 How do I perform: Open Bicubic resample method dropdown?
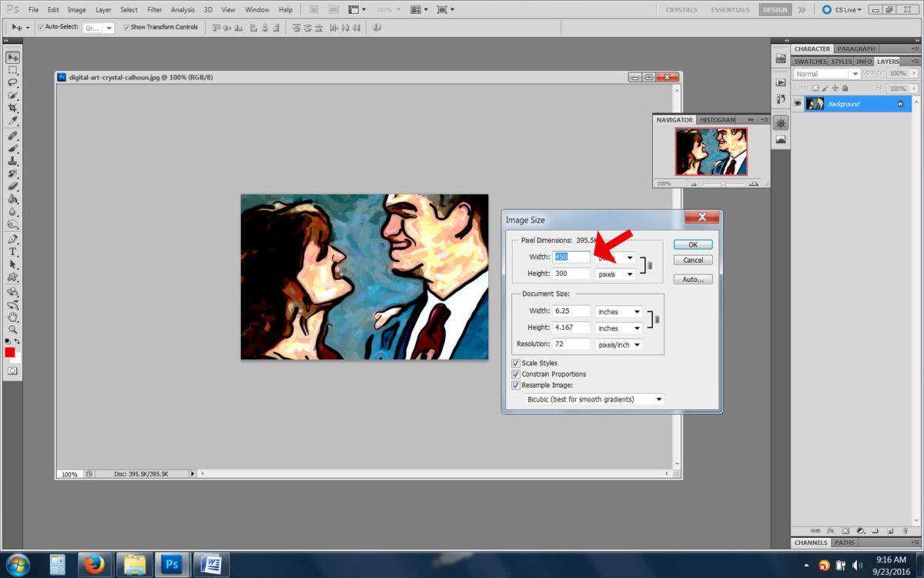pyautogui.click(x=594, y=399)
